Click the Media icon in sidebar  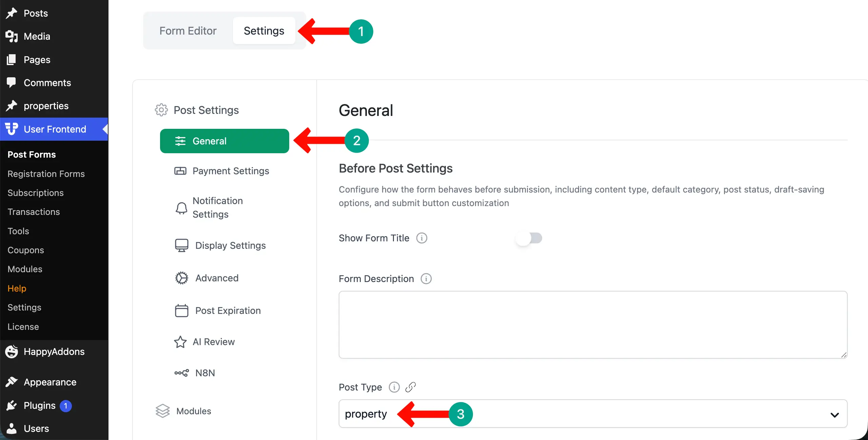coord(12,36)
